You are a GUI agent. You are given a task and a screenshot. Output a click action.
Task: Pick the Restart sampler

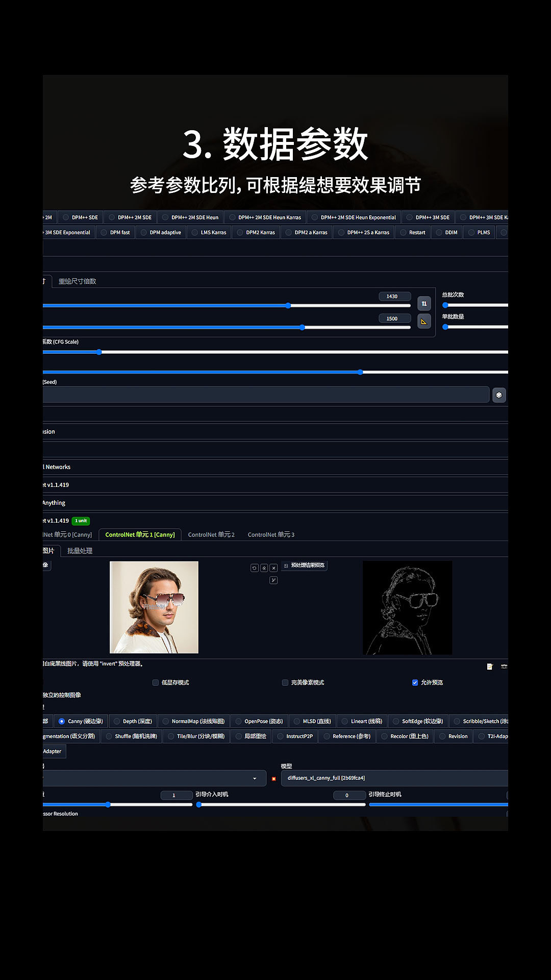coord(413,232)
